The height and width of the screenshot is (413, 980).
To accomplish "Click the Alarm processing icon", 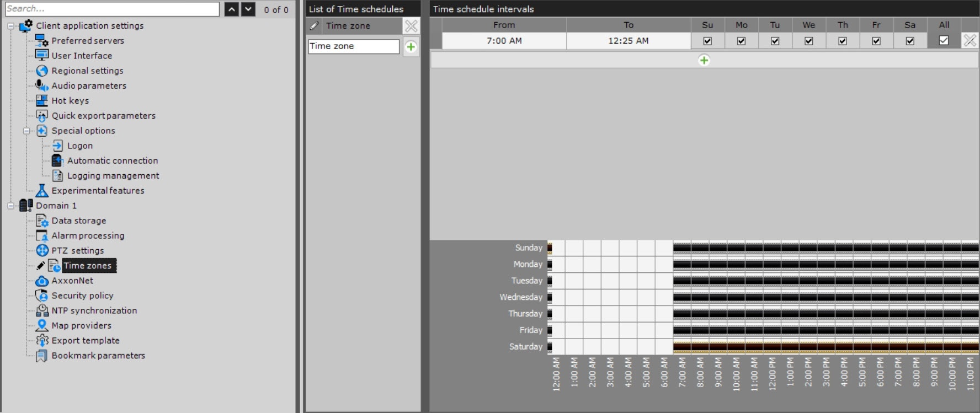I will click(42, 235).
